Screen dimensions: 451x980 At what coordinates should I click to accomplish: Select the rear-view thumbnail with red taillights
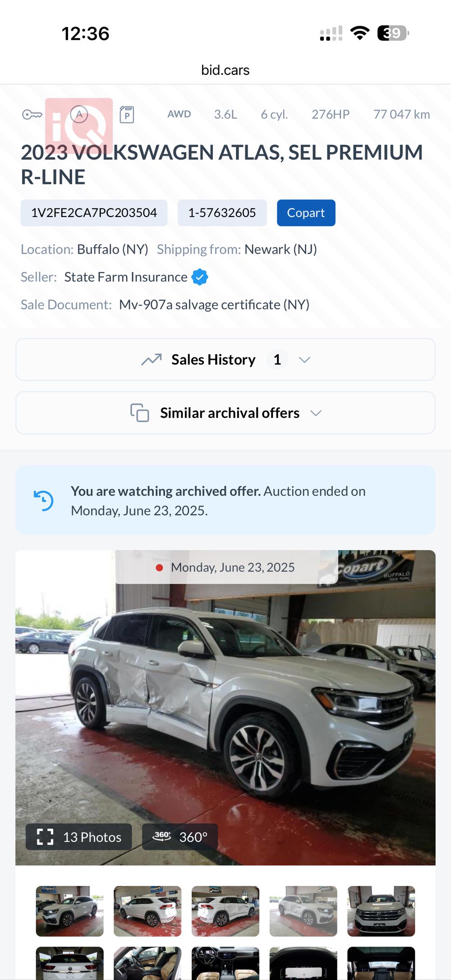click(147, 911)
